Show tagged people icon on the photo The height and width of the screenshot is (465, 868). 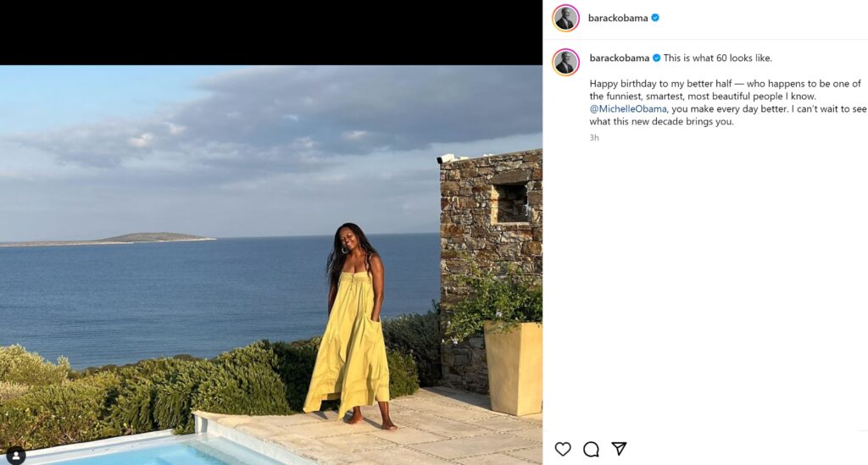(16, 455)
